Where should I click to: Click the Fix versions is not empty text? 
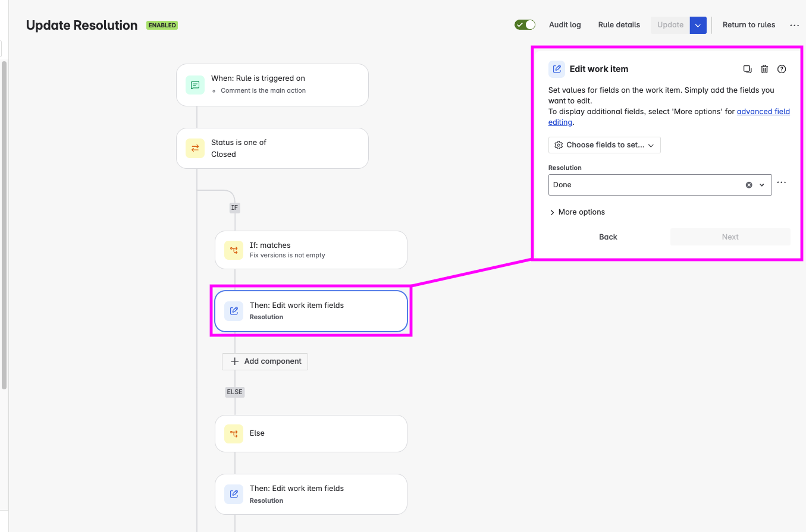pyautogui.click(x=287, y=255)
